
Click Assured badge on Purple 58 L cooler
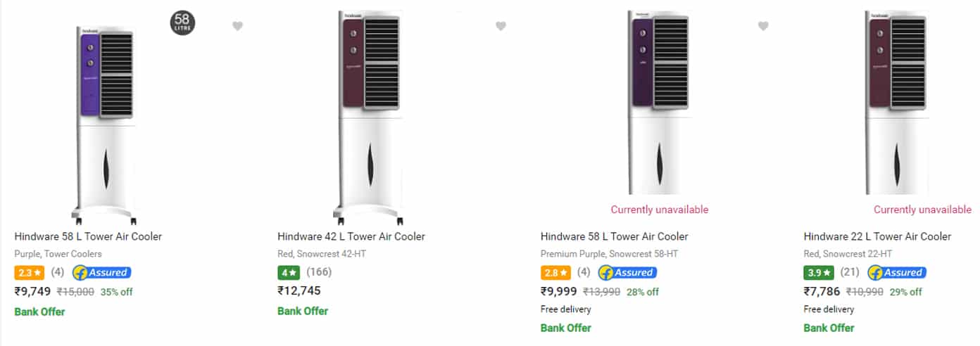click(x=101, y=273)
